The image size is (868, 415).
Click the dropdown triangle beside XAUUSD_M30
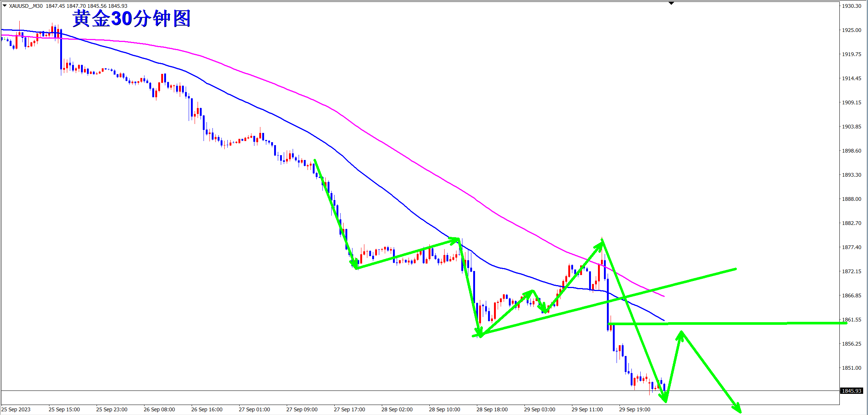click(x=4, y=6)
